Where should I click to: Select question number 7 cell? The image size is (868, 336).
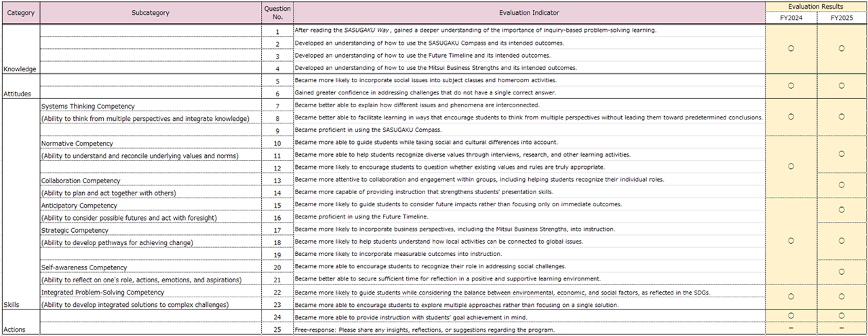click(277, 106)
